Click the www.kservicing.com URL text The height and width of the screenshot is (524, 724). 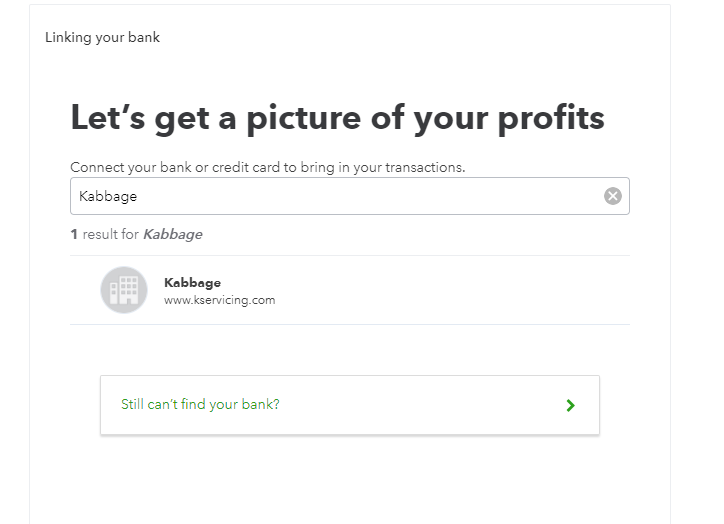(x=219, y=300)
